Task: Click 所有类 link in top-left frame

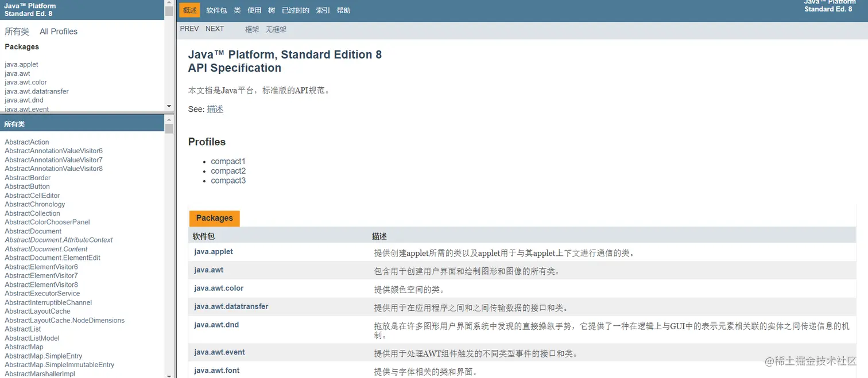Action: coord(17,32)
